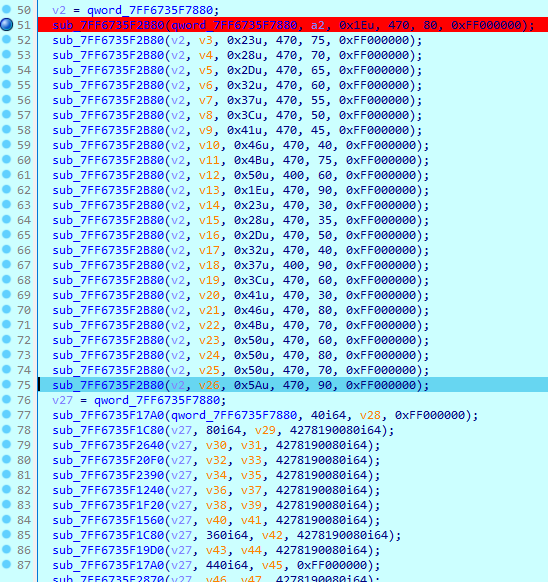Click value 400 on line 61
548x582 pixels.
point(293,175)
